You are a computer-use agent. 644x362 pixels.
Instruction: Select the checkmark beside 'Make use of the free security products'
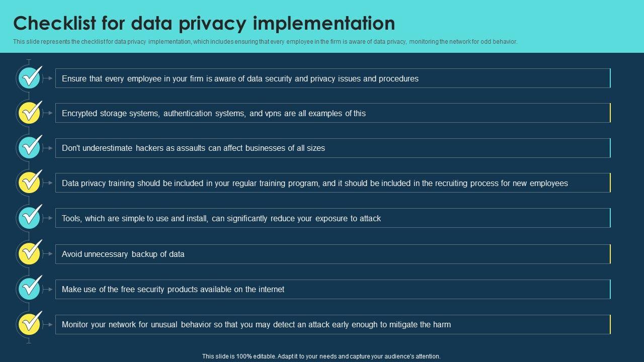click(x=30, y=289)
